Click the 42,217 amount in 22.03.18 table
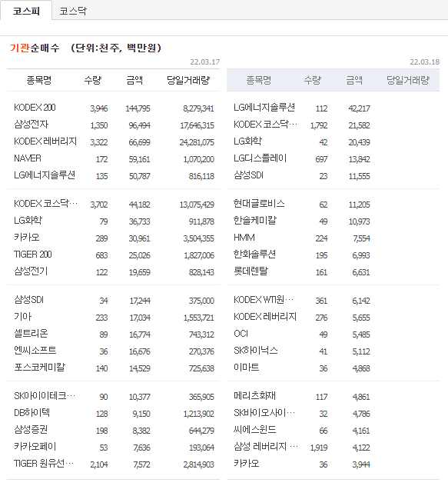The width and height of the screenshot is (448, 486). pos(359,108)
